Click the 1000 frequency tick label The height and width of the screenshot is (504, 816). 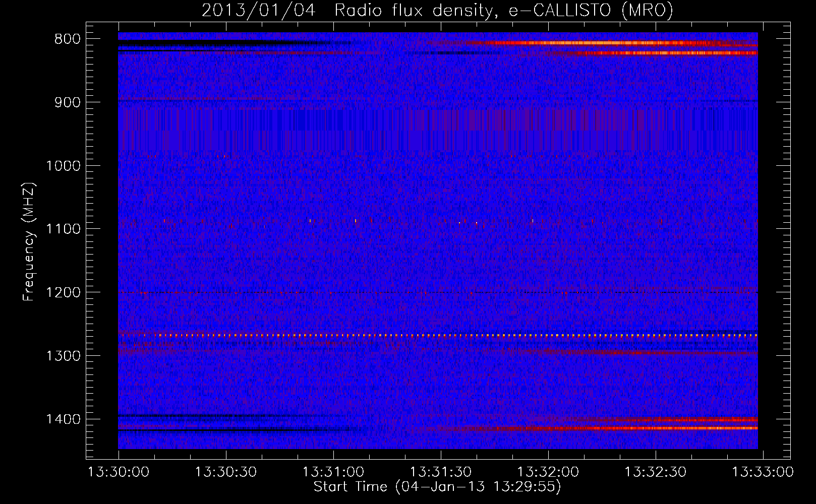[x=64, y=166]
